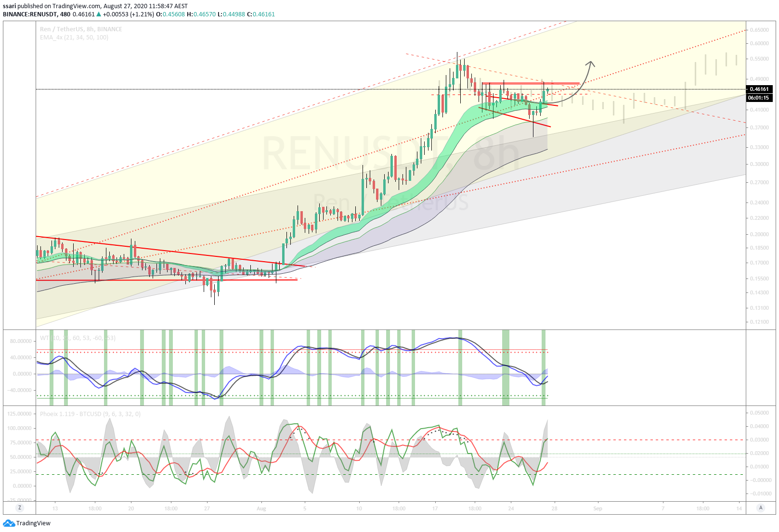This screenshot has width=779, height=532.
Task: Click the Aug label on time axis
Action: (261, 508)
